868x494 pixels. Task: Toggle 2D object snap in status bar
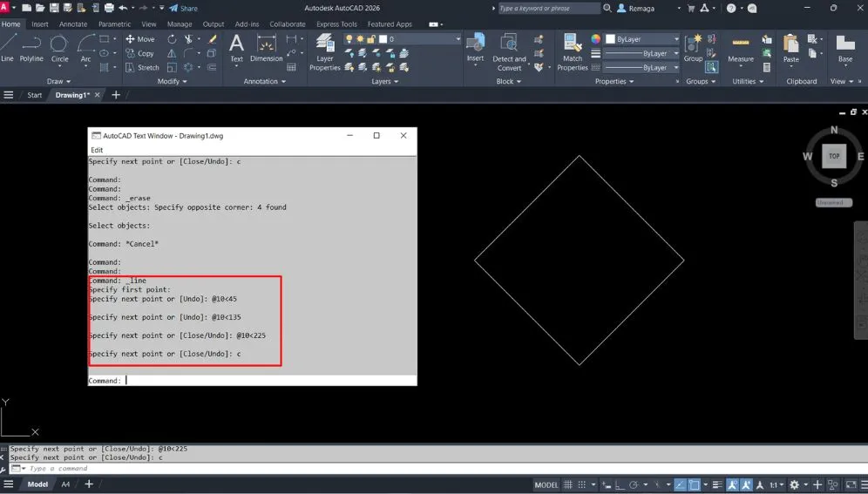[x=695, y=484]
